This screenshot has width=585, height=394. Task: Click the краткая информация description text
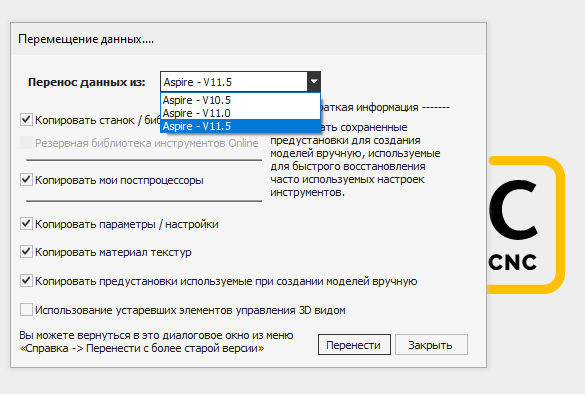click(355, 160)
